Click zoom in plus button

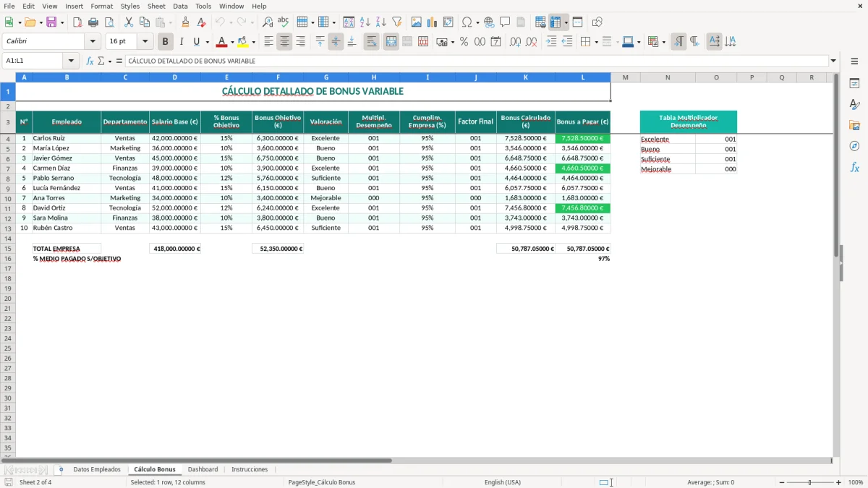[839, 482]
